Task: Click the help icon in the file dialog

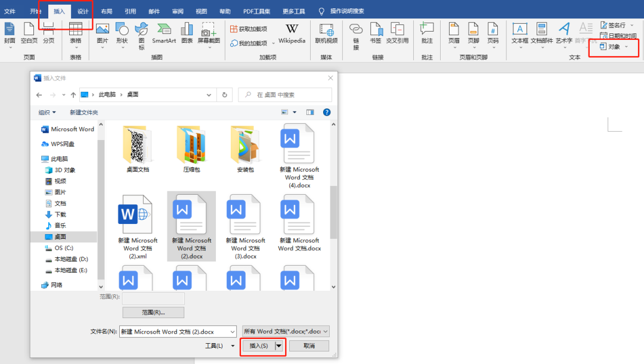Action: pos(327,112)
